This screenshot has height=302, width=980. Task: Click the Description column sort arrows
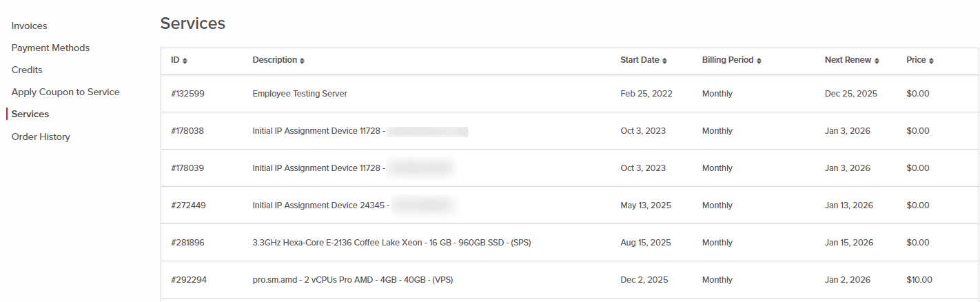(x=302, y=61)
